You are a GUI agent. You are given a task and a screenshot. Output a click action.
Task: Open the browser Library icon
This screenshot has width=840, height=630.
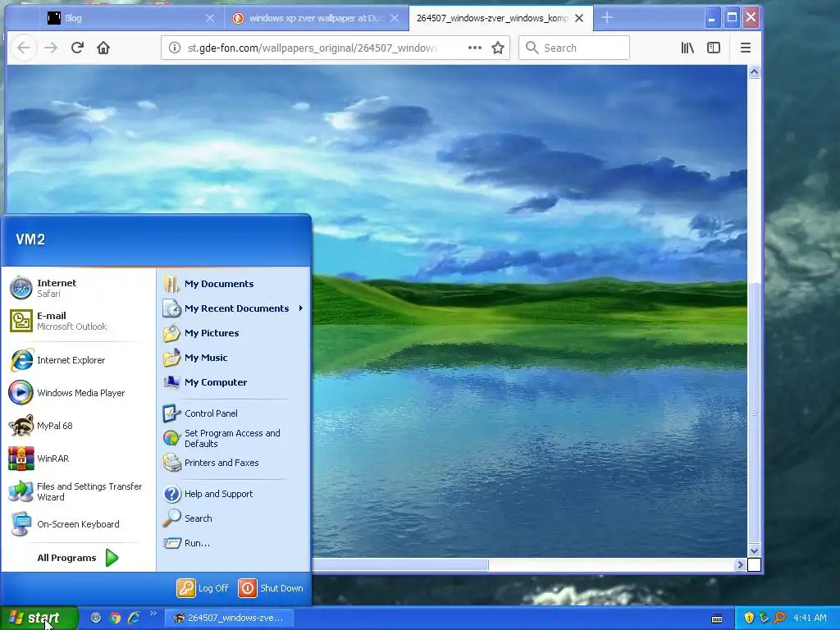tap(687, 48)
